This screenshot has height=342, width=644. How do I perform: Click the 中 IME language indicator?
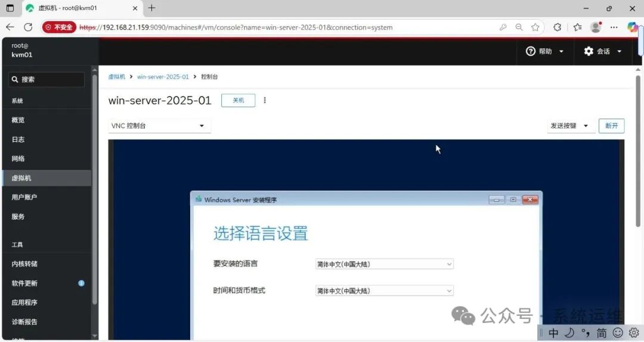pyautogui.click(x=553, y=332)
